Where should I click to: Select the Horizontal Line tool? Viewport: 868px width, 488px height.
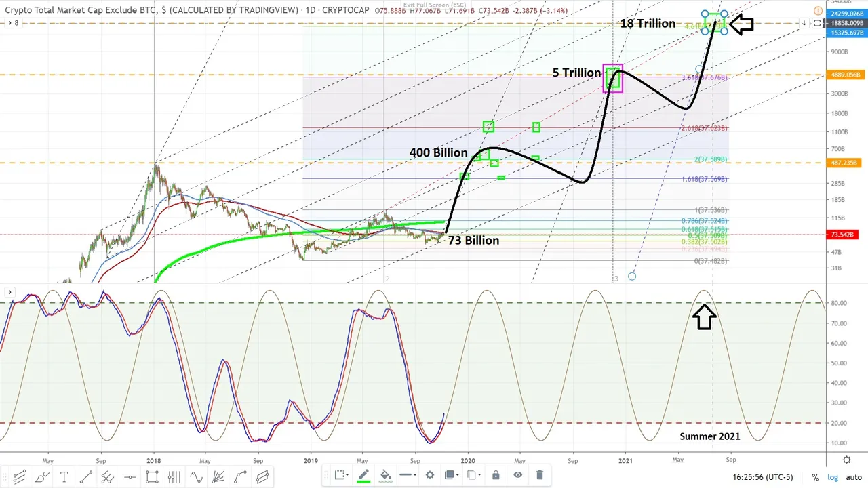[130, 476]
